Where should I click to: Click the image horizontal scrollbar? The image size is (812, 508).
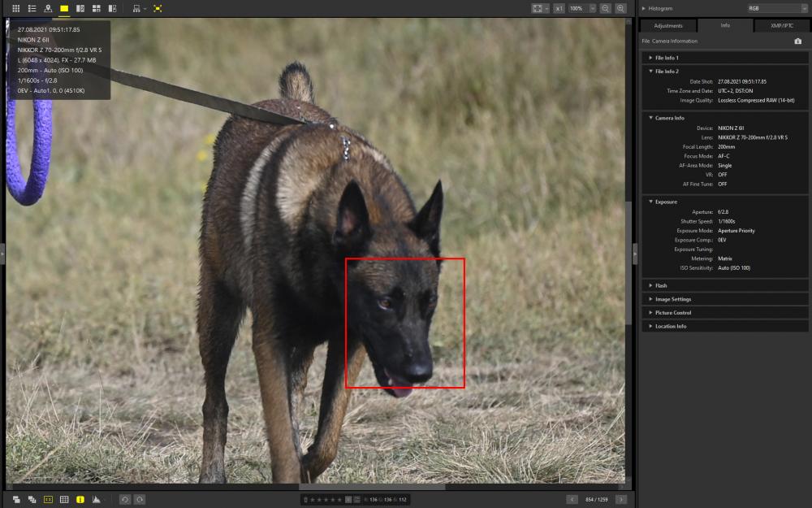pos(372,487)
